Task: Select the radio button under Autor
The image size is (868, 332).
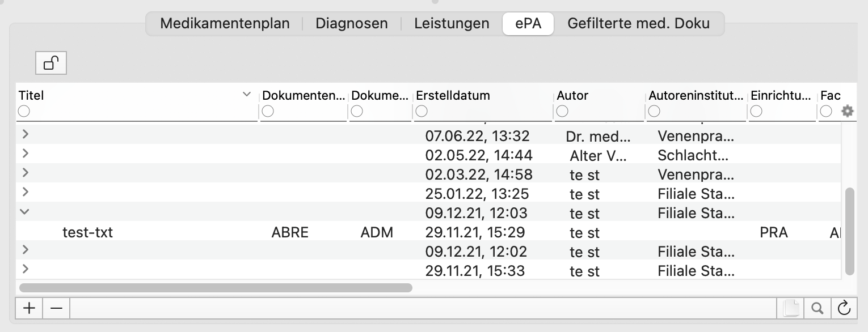Action: 562,111
